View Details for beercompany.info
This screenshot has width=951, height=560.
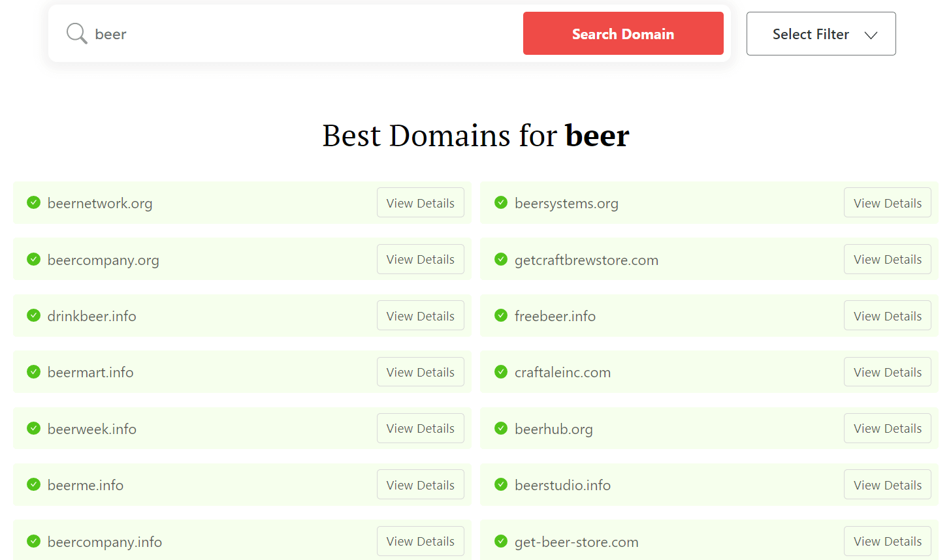(x=421, y=541)
